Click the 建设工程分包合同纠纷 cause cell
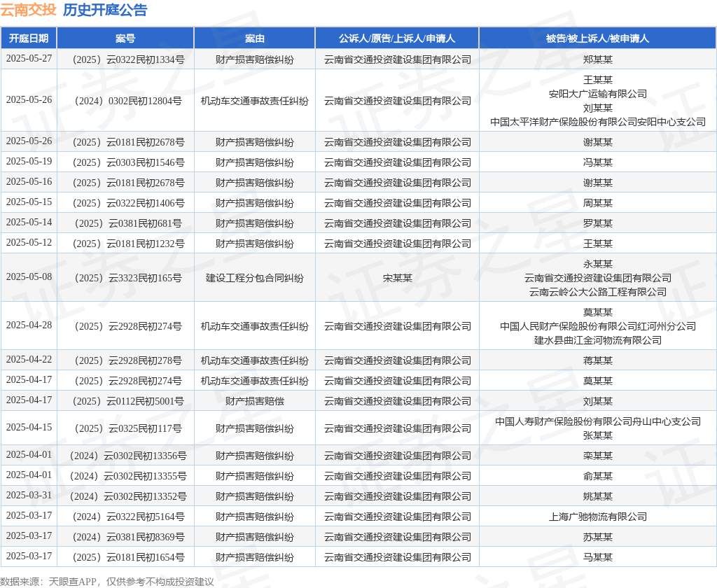This screenshot has height=588, width=717. pyautogui.click(x=255, y=278)
